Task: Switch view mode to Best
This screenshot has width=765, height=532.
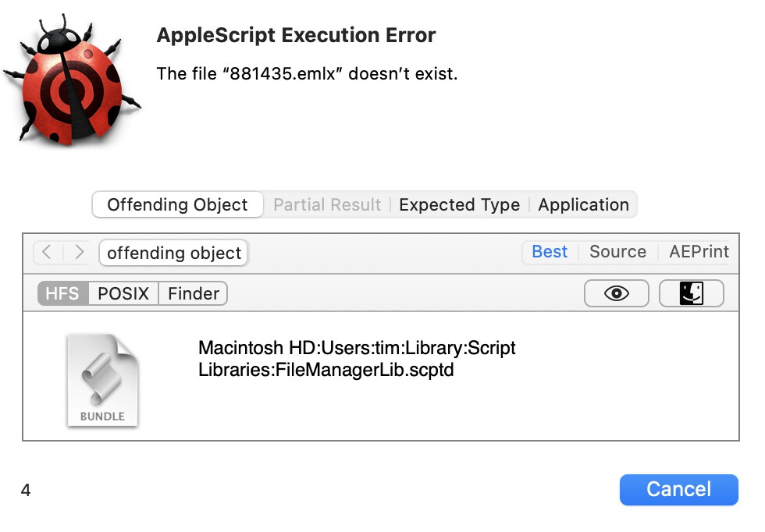Action: [x=550, y=251]
